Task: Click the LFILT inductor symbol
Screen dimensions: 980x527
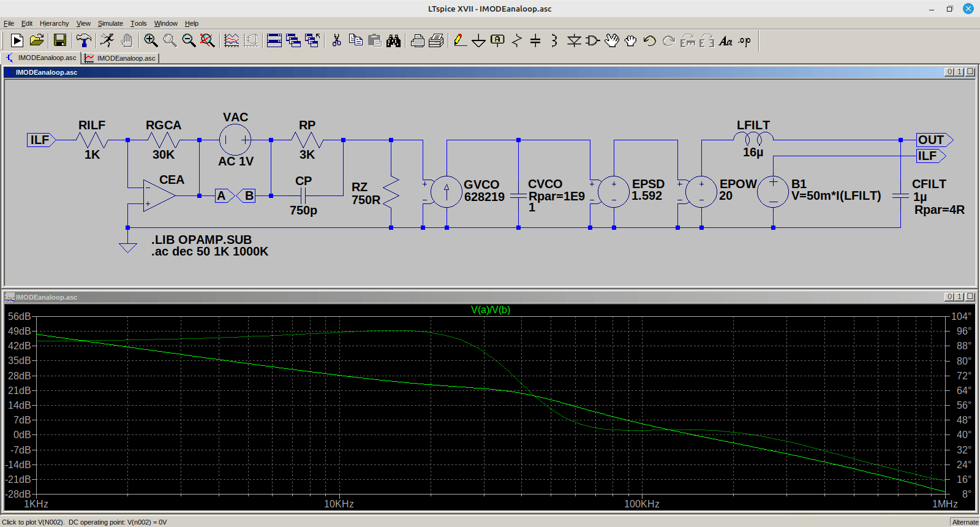Action: pyautogui.click(x=753, y=139)
